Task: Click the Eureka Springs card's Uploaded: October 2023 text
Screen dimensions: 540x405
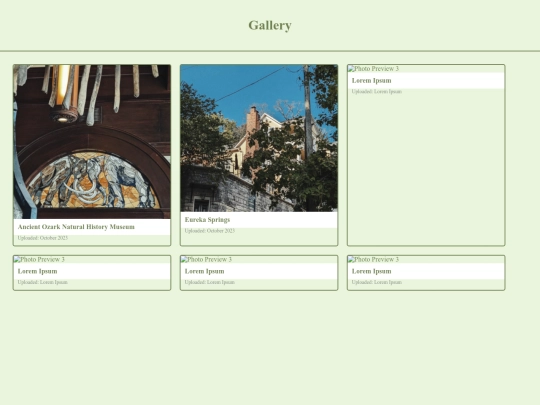Action: coord(210,231)
